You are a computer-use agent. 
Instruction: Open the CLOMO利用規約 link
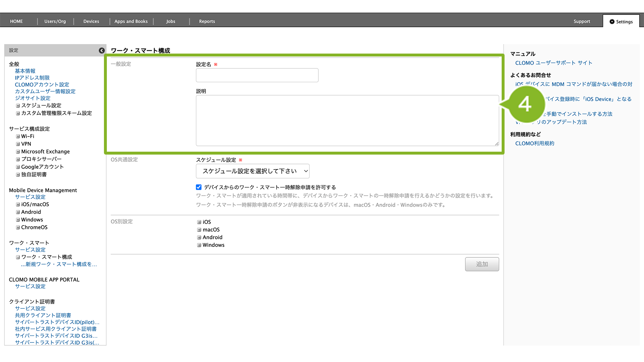(535, 143)
